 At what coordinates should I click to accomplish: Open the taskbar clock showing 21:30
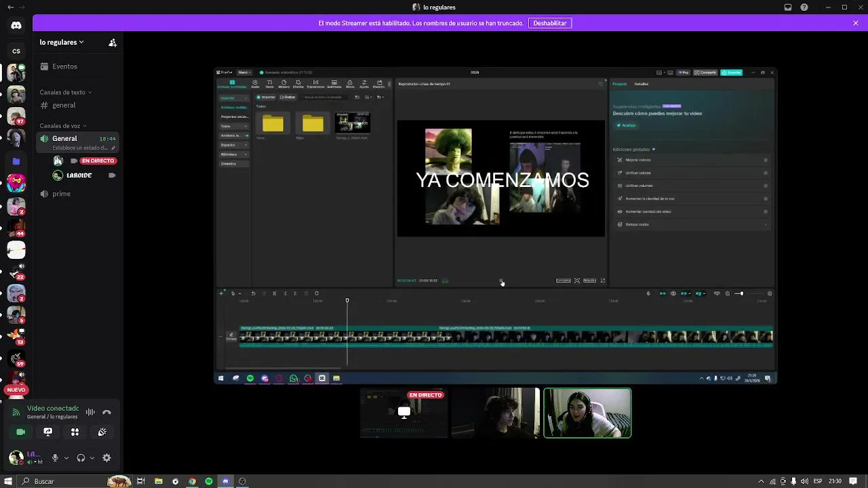835,481
